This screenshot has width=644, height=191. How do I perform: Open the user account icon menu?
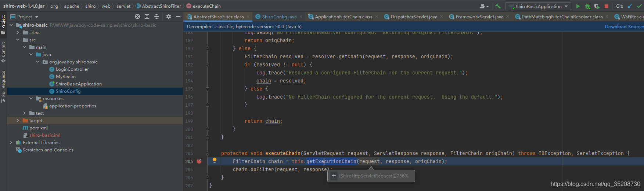click(484, 6)
